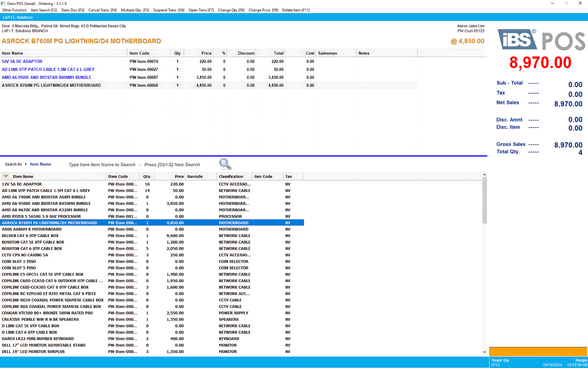Choose Cancel Trans [F4]

[102, 10]
